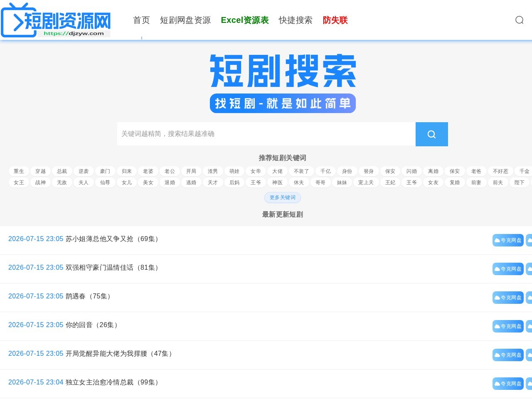Screen dimensions: 532x399
Task: Open 短剧网盘资源 menu item
Action: coord(185,20)
